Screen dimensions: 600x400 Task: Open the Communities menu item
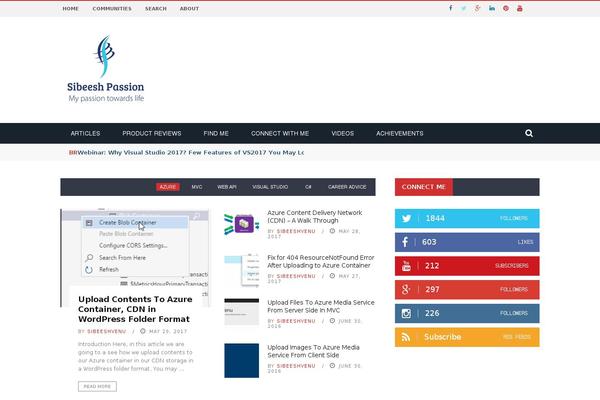pyautogui.click(x=112, y=8)
